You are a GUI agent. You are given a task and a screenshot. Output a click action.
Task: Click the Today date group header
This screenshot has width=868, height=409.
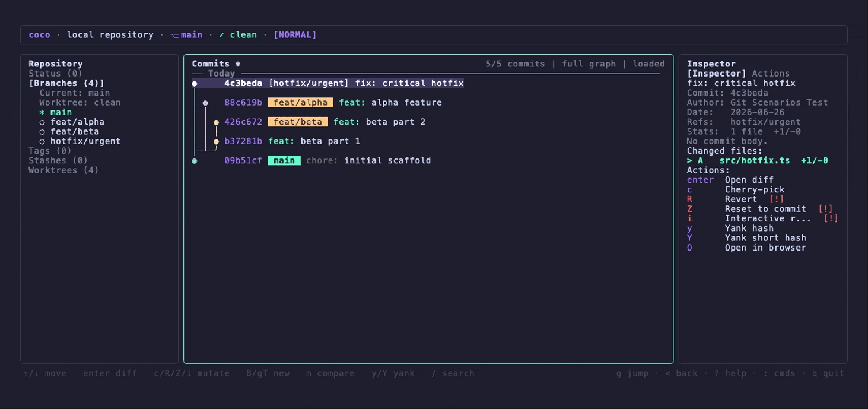pos(221,74)
